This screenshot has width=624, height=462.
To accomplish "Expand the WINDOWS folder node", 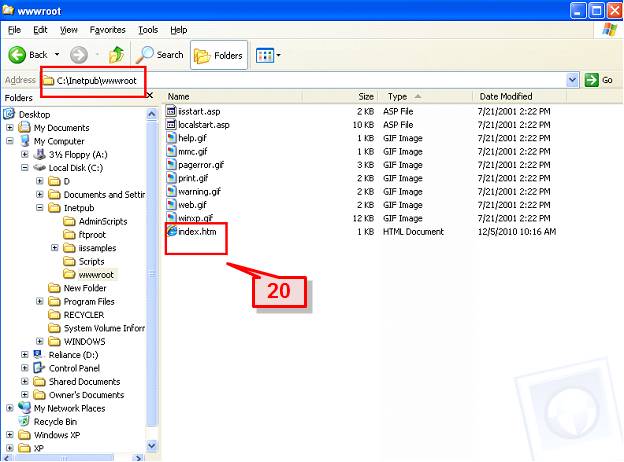I will pyautogui.click(x=39, y=341).
